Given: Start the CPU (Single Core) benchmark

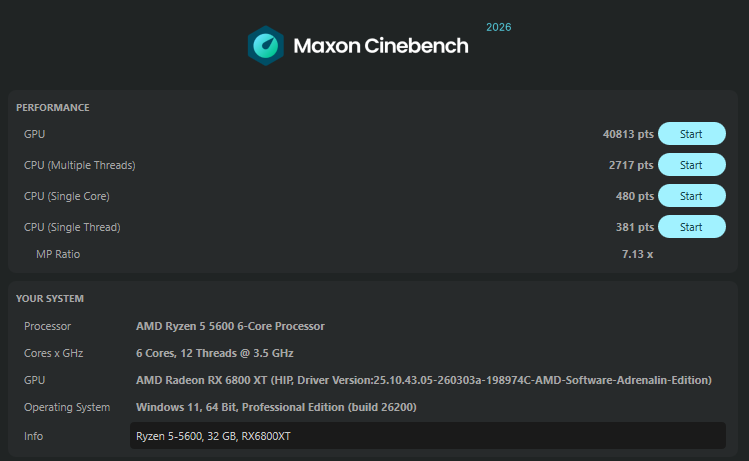Looking at the screenshot, I should [x=692, y=196].
